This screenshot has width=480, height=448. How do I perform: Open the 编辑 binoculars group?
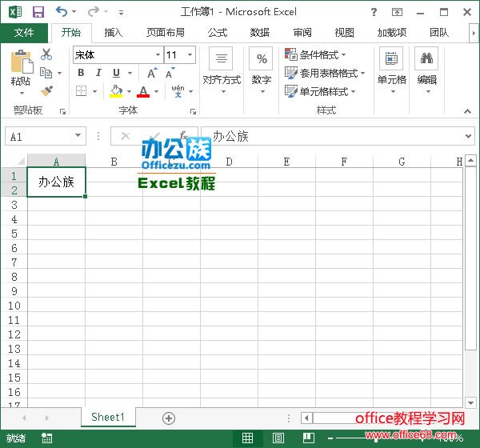426,70
